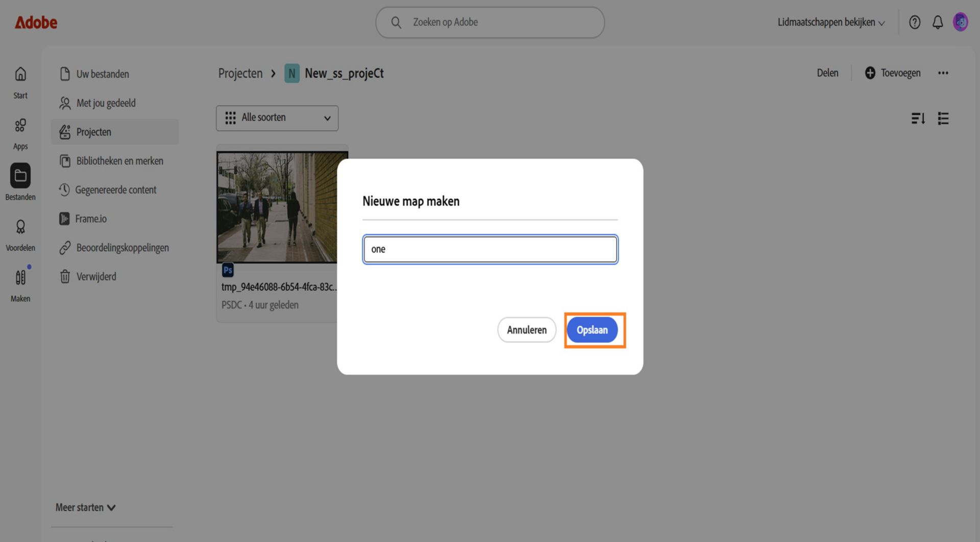Open the user profile avatar
Screen dimensions: 980x542
coord(961,22)
